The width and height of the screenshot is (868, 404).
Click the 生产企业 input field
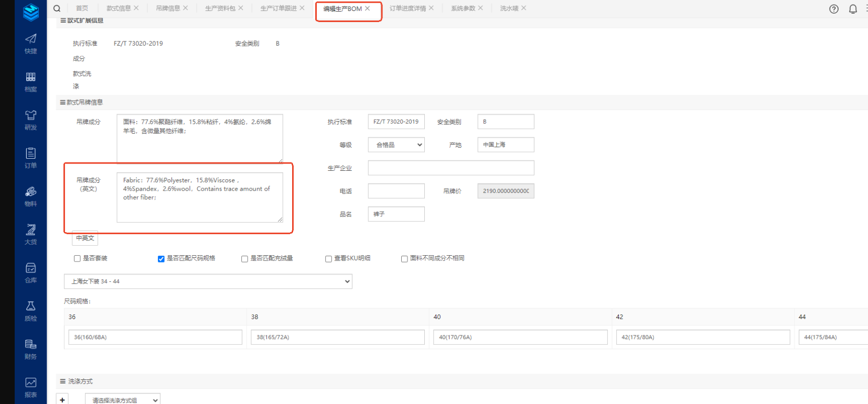point(451,168)
